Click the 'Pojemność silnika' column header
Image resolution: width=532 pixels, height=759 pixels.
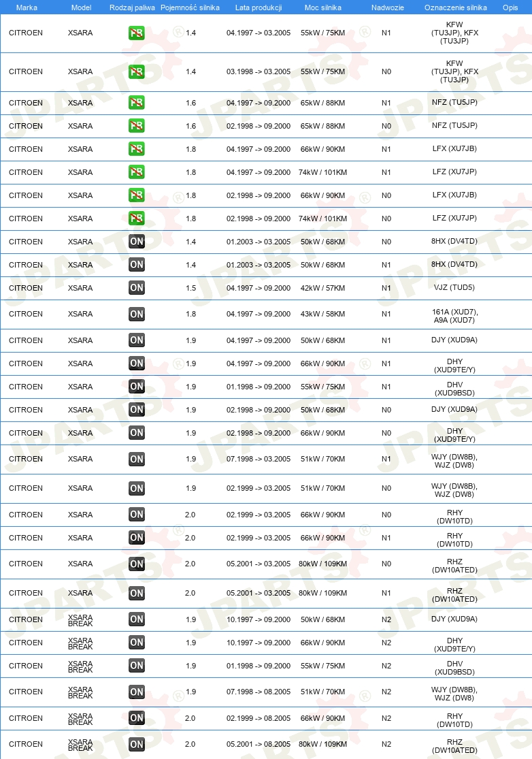point(190,7)
